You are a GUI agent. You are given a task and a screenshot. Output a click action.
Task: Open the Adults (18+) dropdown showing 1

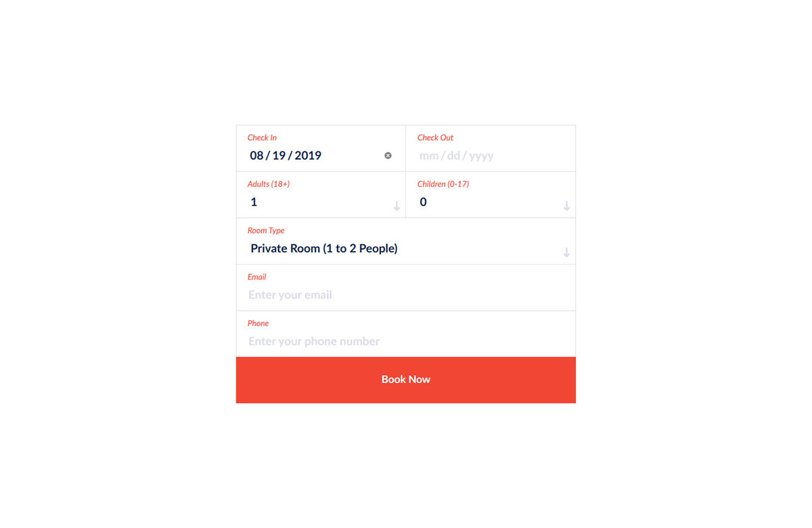321,195
